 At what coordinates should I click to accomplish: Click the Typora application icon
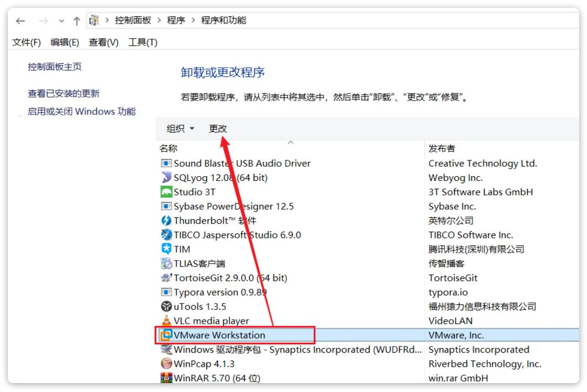166,292
